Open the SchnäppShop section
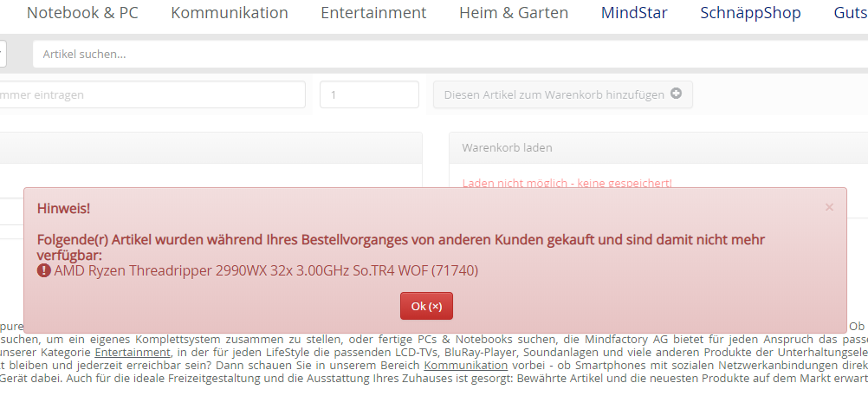This screenshot has height=409, width=868. 750,13
